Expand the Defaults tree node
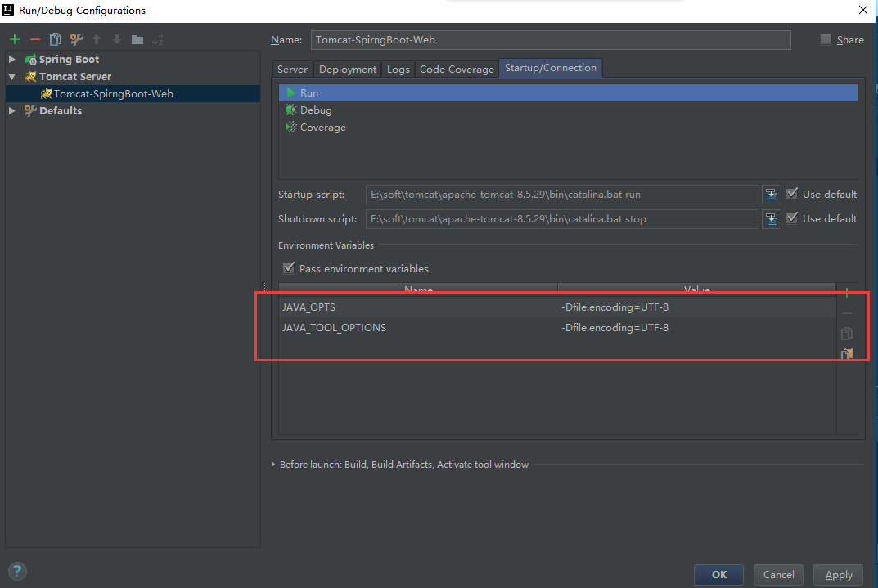The height and width of the screenshot is (588, 878). click(x=11, y=110)
